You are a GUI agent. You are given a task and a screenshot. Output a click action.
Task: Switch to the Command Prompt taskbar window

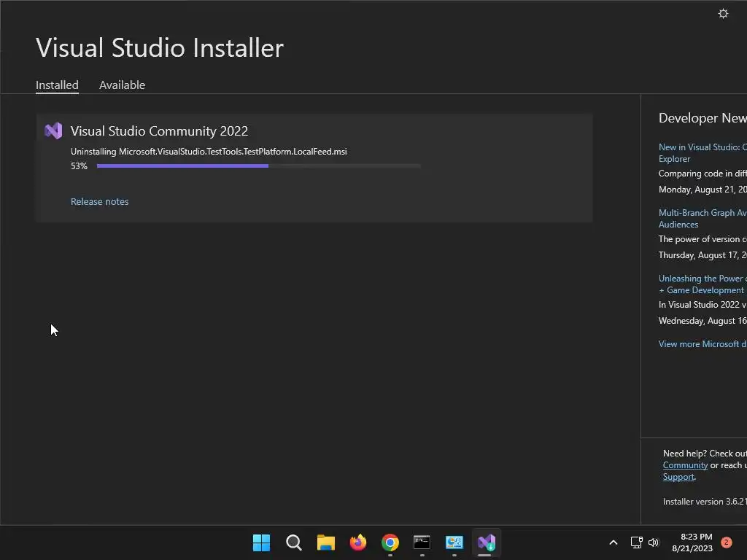click(x=422, y=542)
